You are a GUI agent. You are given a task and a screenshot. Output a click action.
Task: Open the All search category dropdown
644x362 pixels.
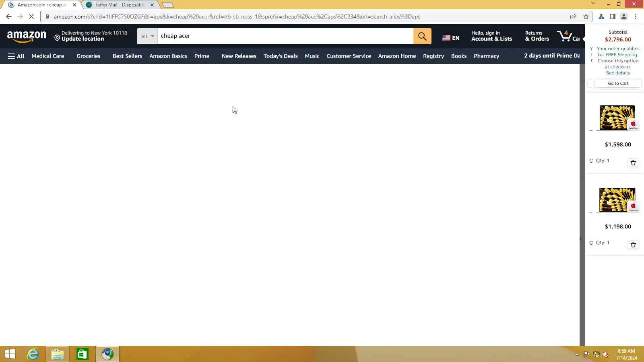(x=147, y=36)
